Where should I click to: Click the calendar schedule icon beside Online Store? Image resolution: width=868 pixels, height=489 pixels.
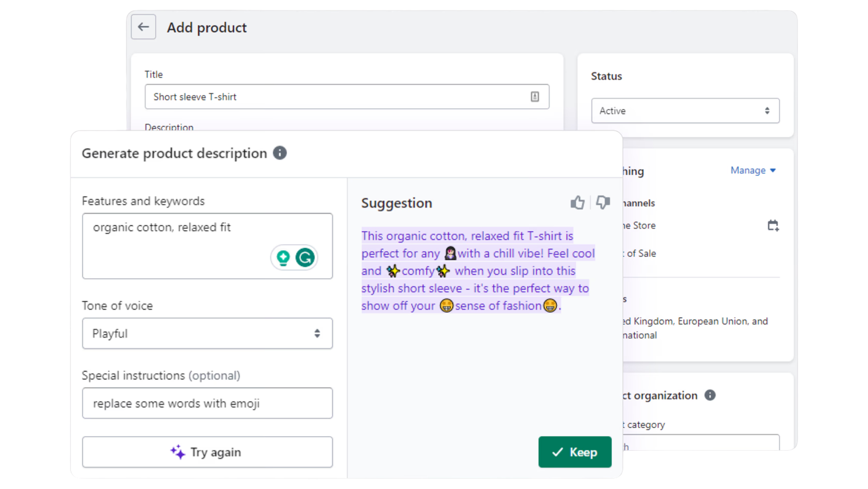click(773, 225)
